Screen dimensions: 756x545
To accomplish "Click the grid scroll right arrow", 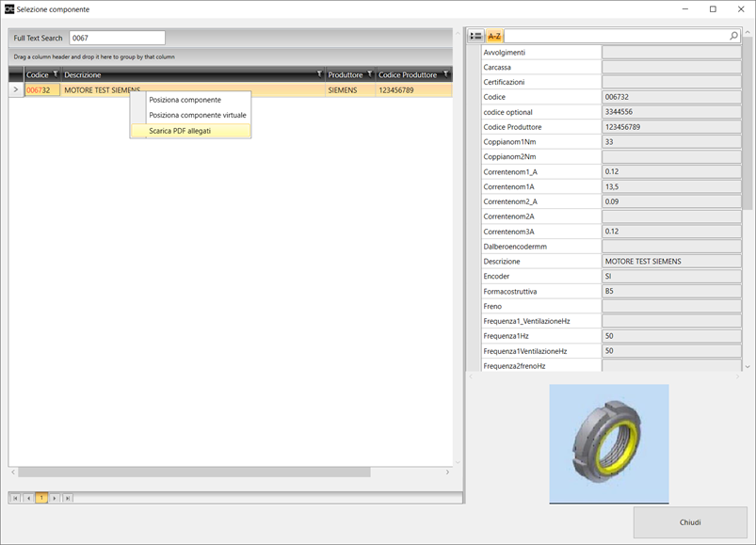I will click(x=447, y=473).
